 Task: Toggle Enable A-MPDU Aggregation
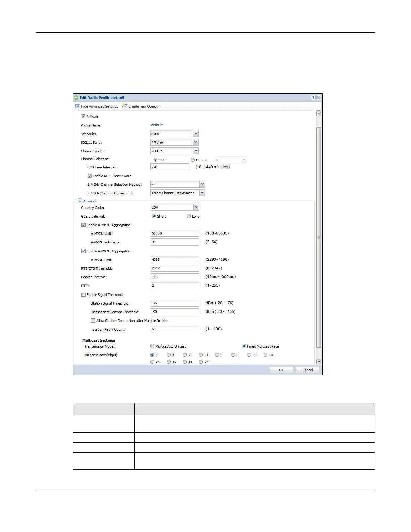(x=83, y=225)
